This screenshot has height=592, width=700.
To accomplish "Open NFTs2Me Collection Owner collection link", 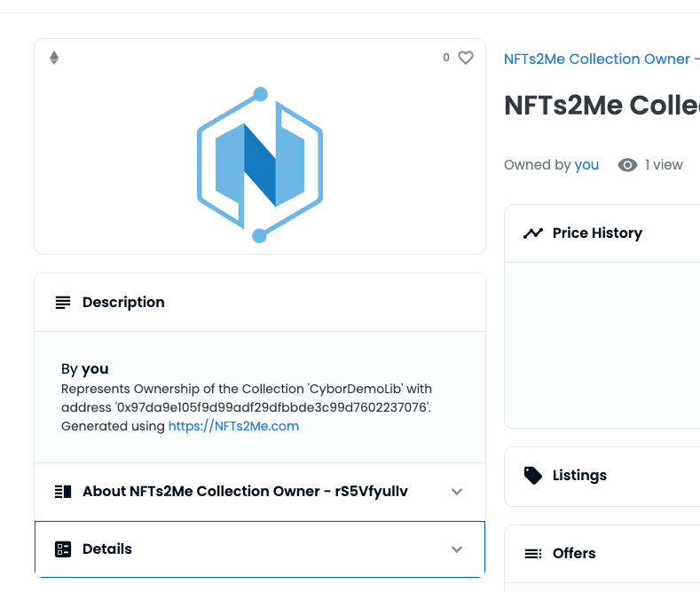I will [x=596, y=59].
